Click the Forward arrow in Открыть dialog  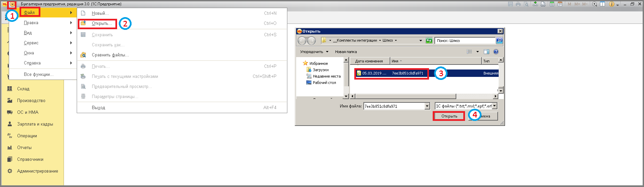312,41
